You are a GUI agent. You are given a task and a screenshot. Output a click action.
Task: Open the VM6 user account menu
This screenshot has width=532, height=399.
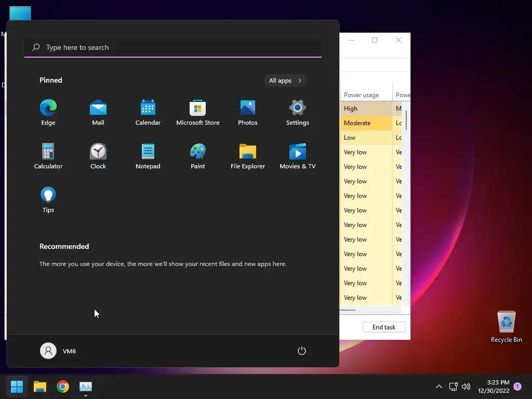[x=58, y=351]
